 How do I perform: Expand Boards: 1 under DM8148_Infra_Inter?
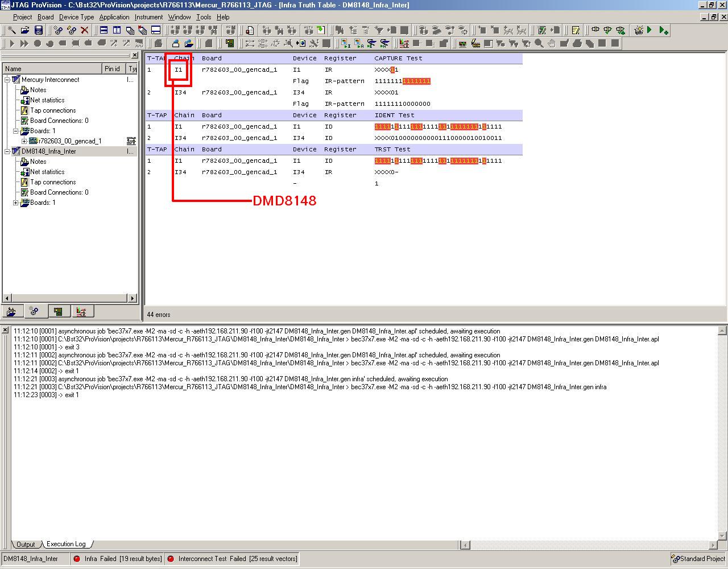pos(15,203)
